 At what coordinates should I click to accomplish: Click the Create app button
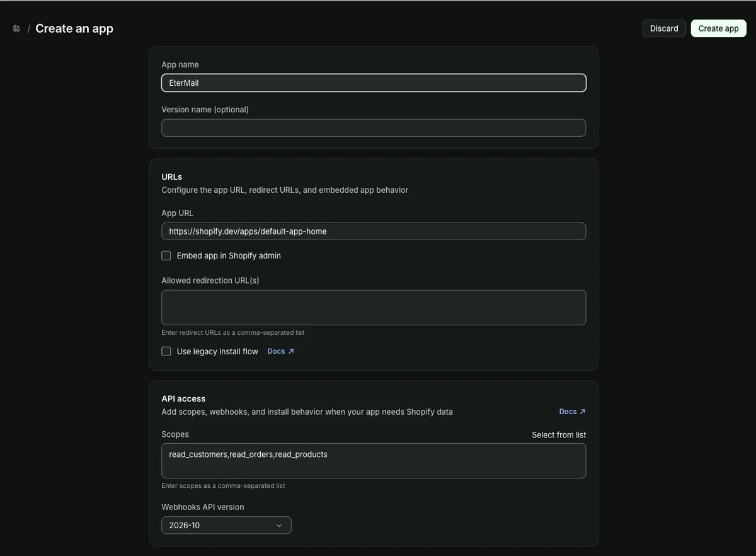click(x=719, y=28)
